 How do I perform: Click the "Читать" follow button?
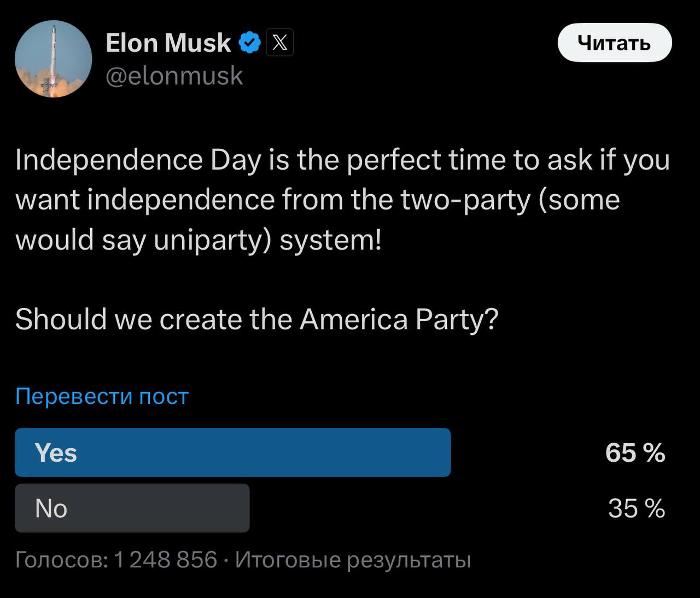tap(614, 43)
